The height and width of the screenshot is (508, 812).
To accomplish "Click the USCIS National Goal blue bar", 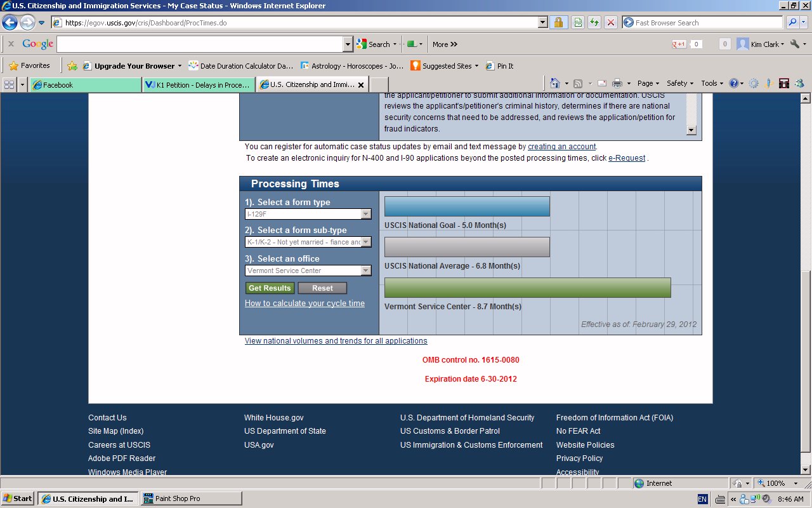I will (467, 206).
